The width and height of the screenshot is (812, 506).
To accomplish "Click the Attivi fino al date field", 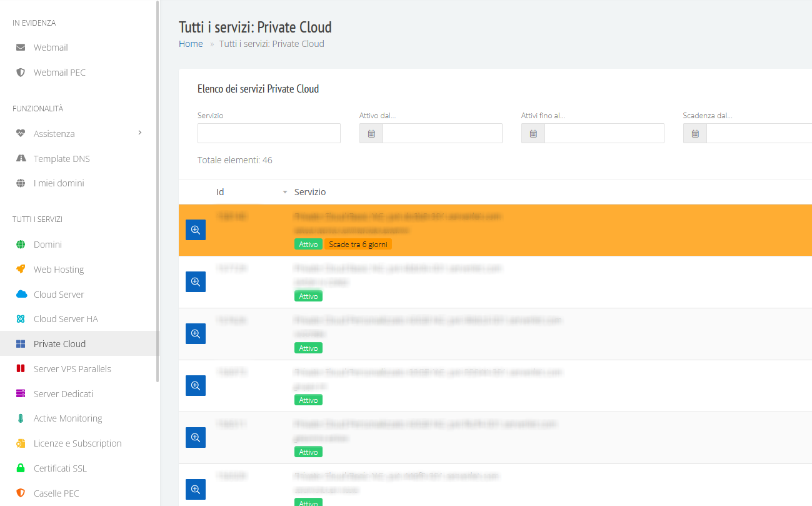I will click(x=604, y=133).
